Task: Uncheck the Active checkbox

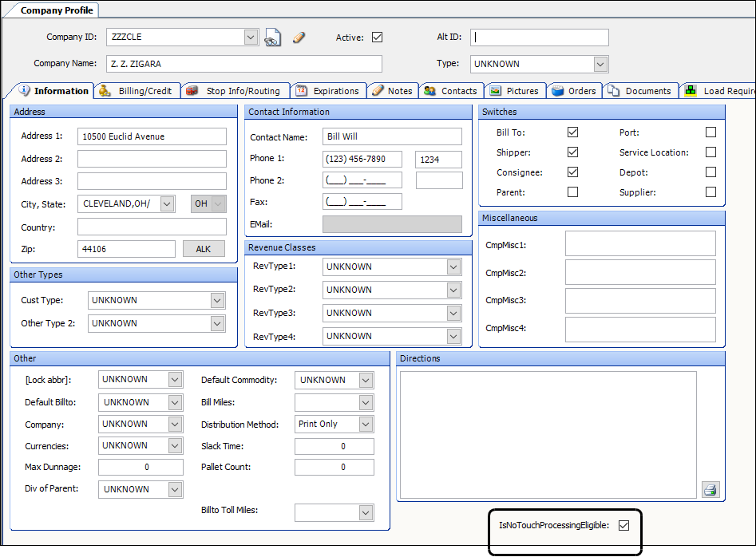Action: pos(378,38)
